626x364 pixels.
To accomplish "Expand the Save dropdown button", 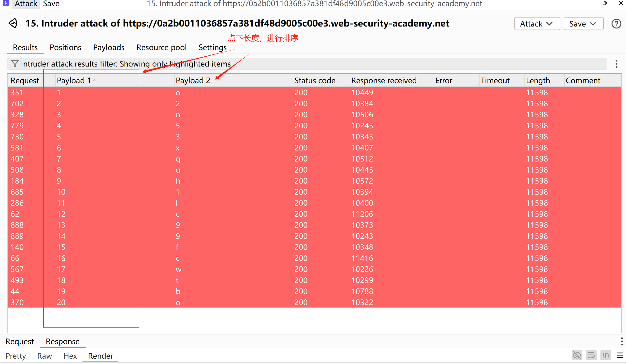I will 583,24.
